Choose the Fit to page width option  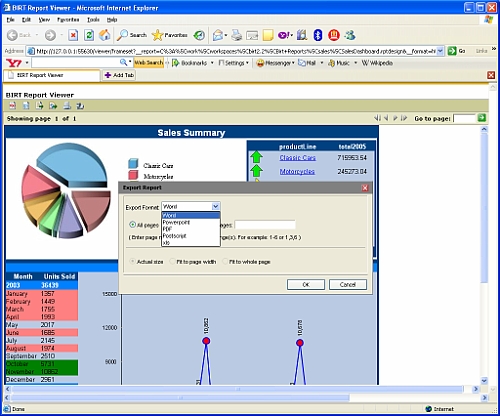click(x=172, y=262)
